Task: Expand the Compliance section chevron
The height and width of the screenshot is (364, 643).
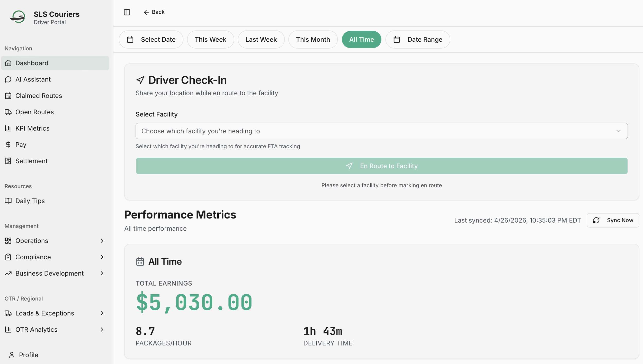Action: coord(102,257)
